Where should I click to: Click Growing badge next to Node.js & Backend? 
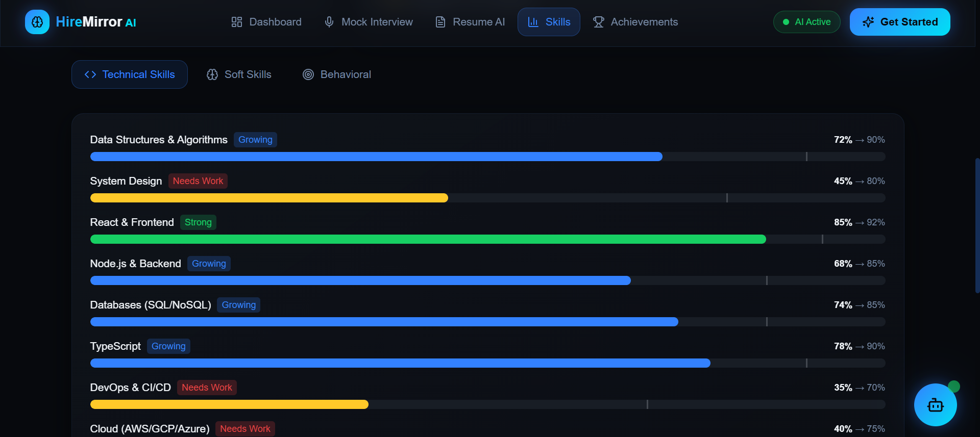(x=209, y=264)
